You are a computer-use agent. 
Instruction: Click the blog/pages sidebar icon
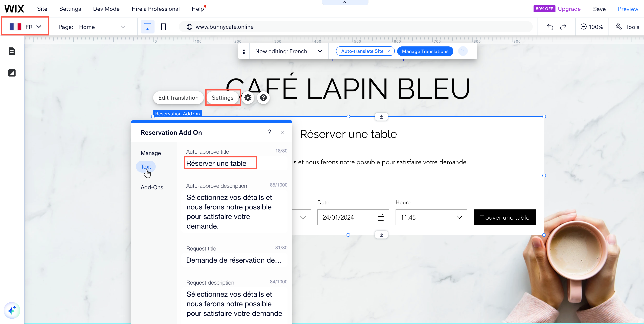click(x=12, y=51)
